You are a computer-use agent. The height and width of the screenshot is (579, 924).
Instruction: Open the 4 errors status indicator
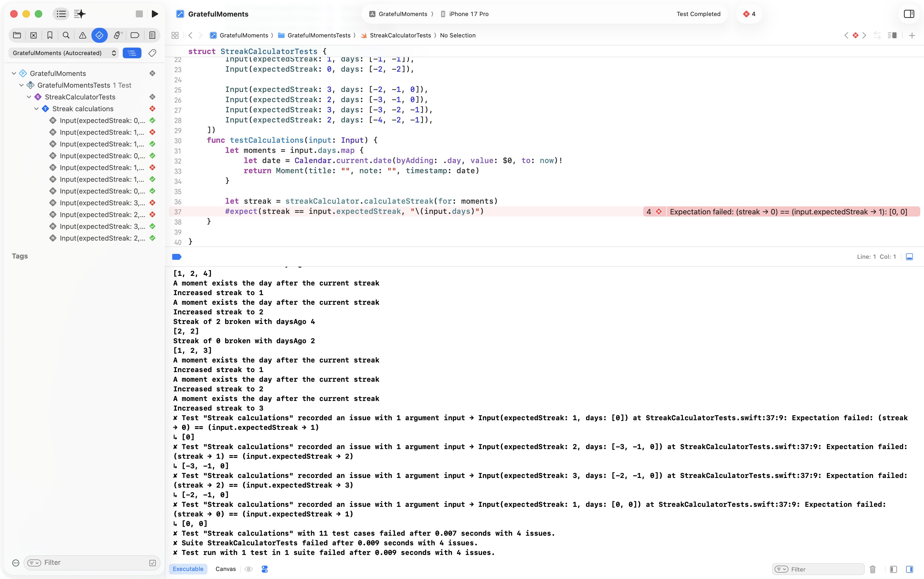[x=749, y=14]
